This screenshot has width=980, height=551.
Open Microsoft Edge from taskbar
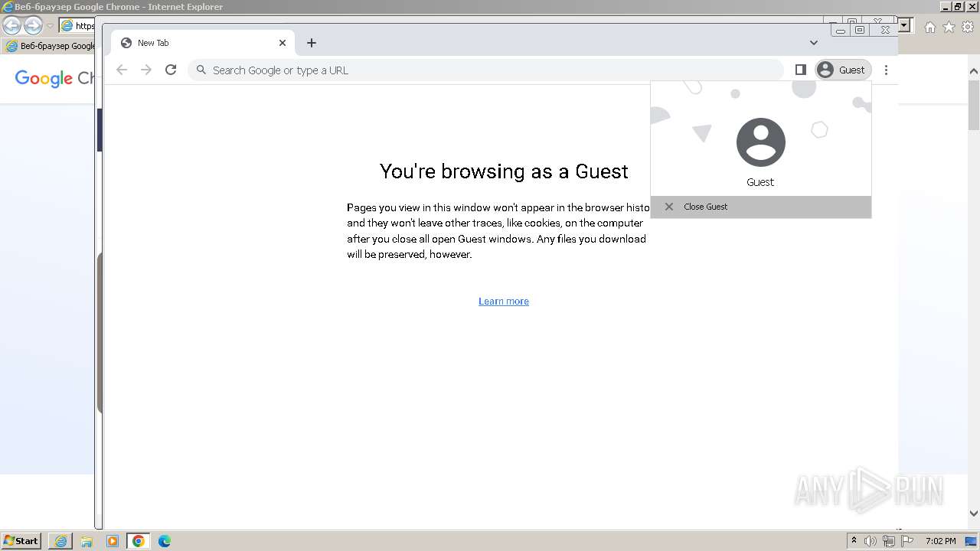[x=165, y=541]
